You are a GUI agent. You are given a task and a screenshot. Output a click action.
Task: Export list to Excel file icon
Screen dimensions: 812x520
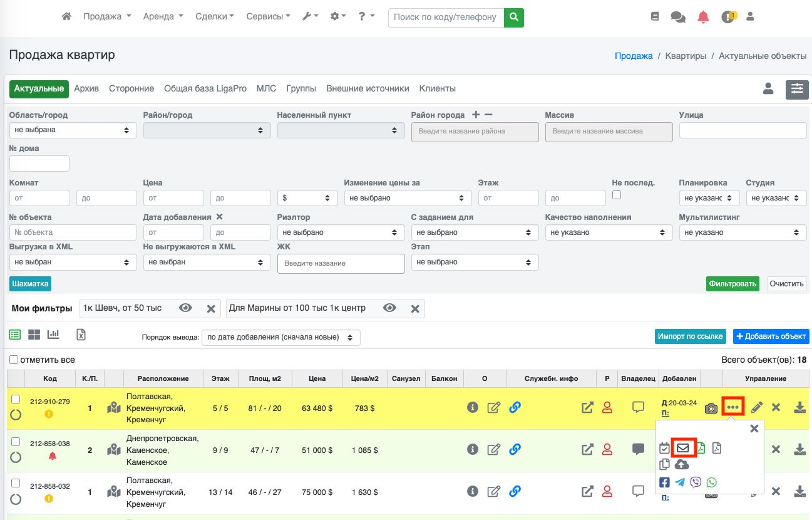tap(81, 335)
